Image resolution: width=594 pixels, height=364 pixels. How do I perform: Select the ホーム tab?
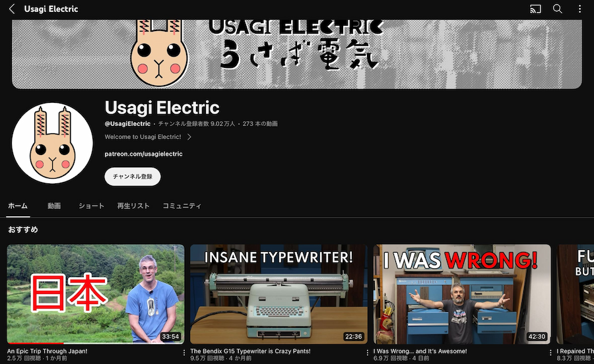coord(18,206)
